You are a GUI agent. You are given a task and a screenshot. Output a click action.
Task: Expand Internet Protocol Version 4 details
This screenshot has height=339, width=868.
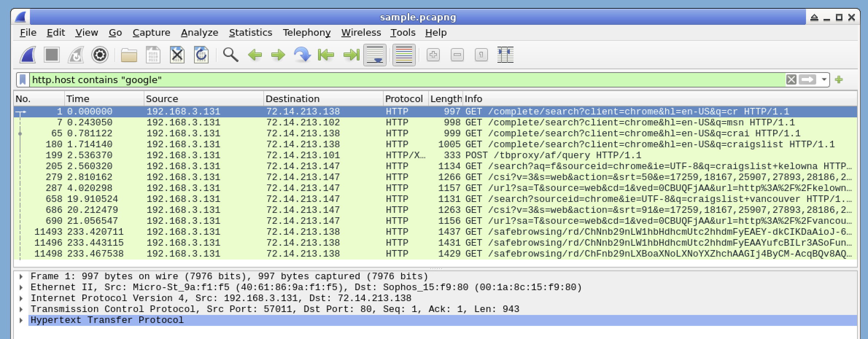[21, 298]
